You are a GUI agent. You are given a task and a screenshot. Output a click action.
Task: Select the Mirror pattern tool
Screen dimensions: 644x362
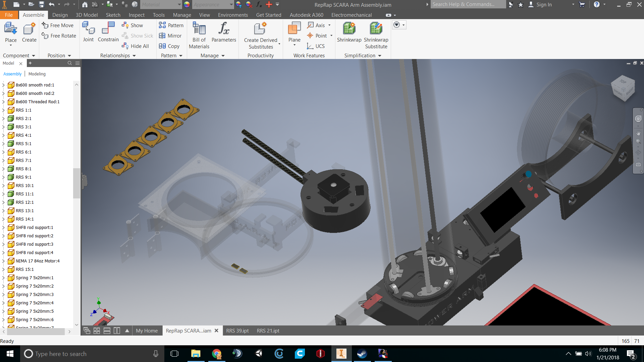coord(171,36)
